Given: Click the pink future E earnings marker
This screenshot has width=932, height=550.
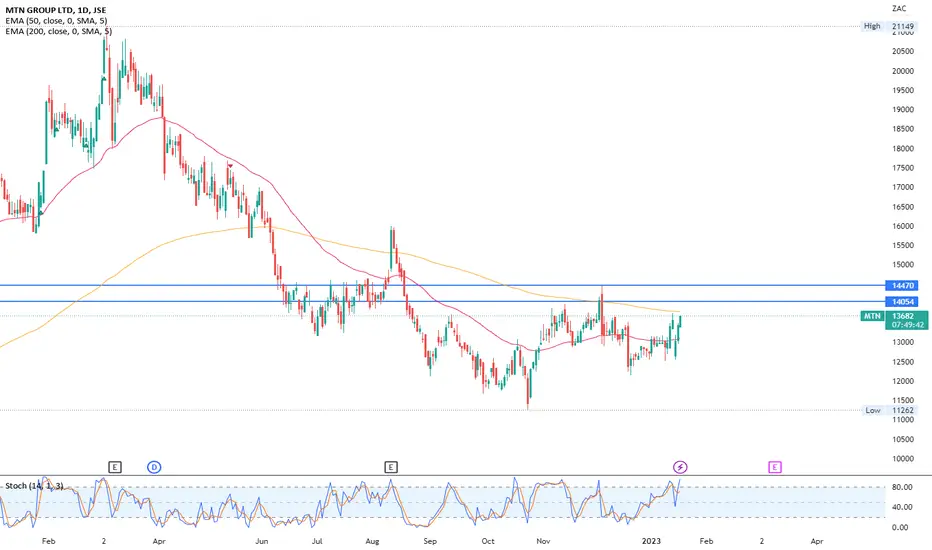Looking at the screenshot, I should 774,467.
